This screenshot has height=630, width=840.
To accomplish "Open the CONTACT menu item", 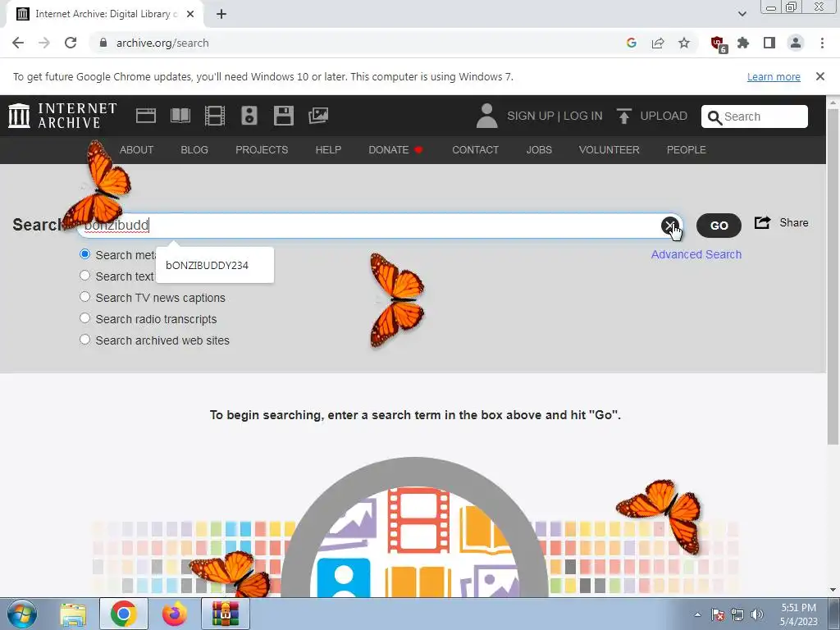I will click(475, 150).
